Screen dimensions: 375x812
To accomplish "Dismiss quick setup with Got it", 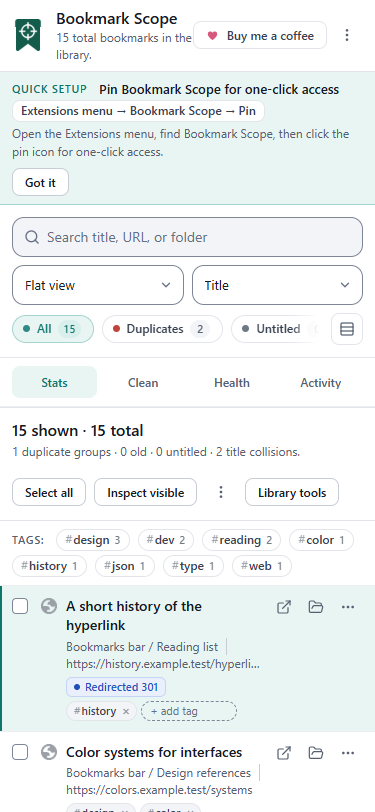I will (x=40, y=182).
